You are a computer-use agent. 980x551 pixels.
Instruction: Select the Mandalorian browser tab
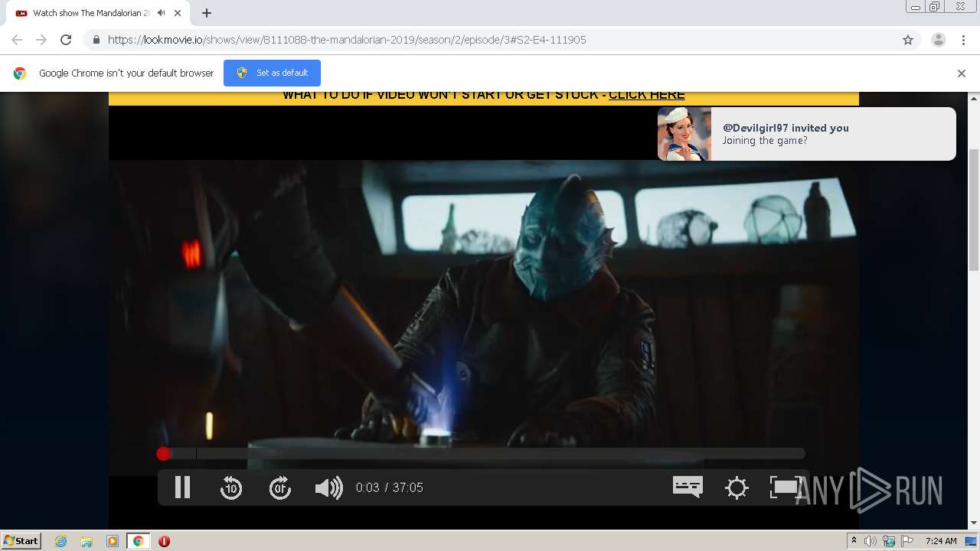point(98,13)
